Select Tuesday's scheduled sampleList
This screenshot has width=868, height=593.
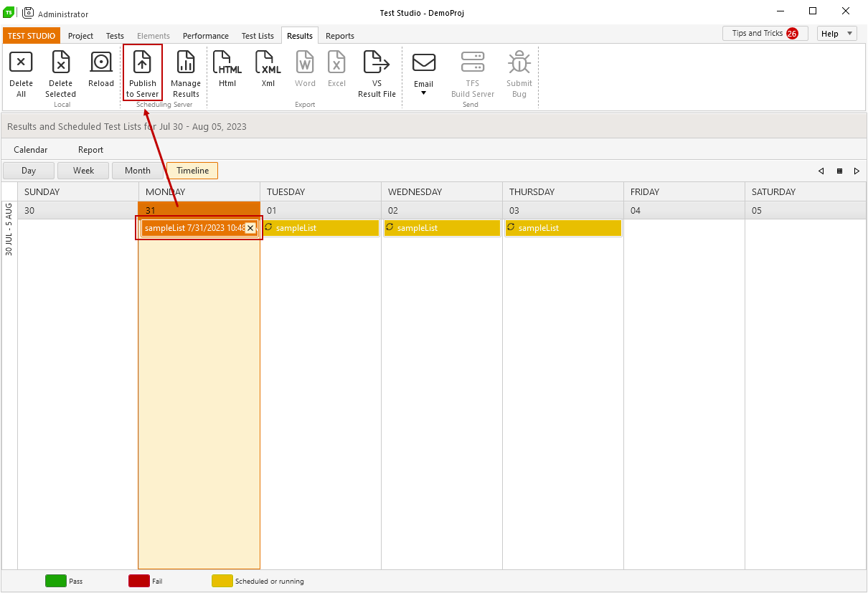[321, 228]
